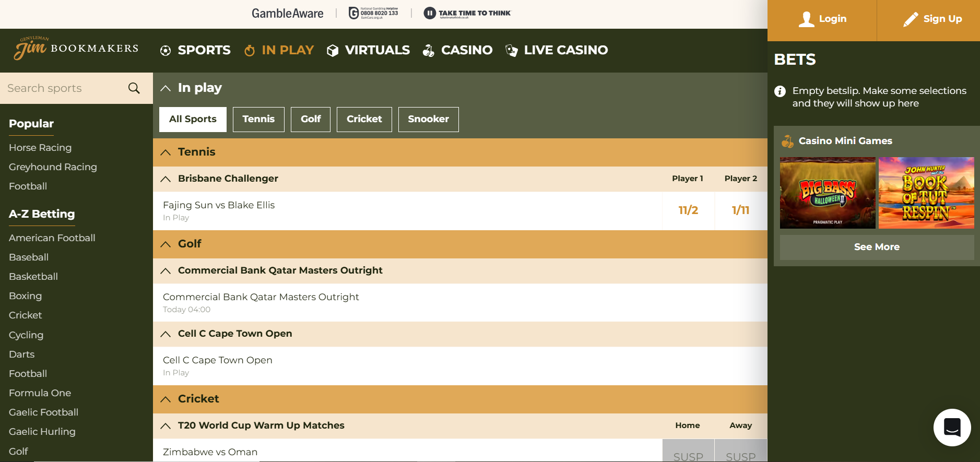
Task: Collapse the Golf section chevron
Action: pos(166,244)
